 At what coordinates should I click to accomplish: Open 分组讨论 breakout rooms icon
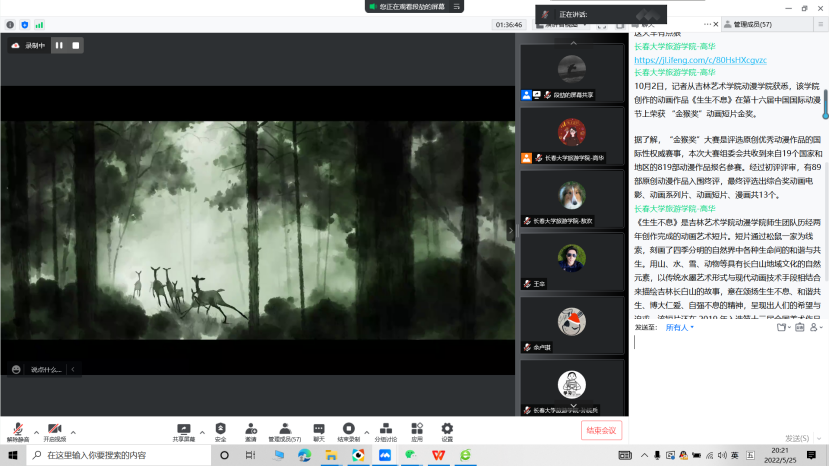(x=385, y=432)
